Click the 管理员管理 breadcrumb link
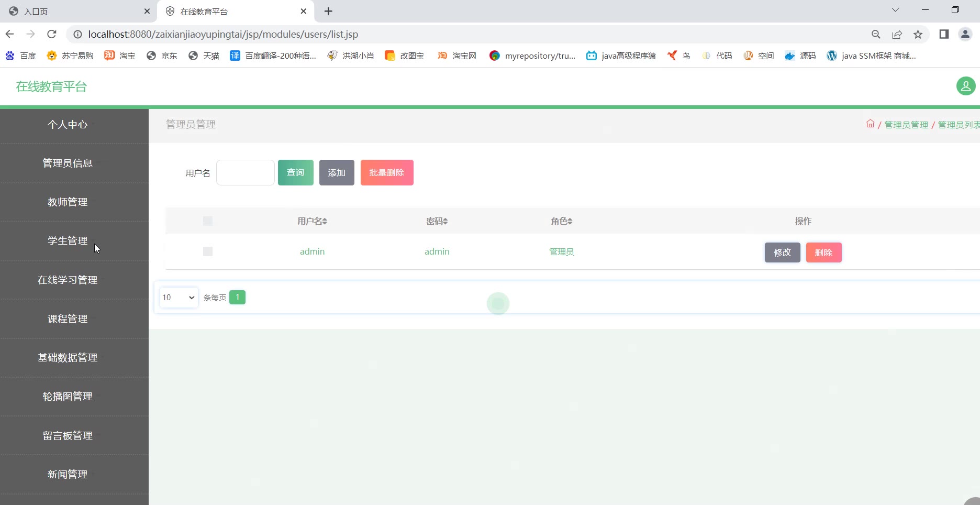 [906, 125]
